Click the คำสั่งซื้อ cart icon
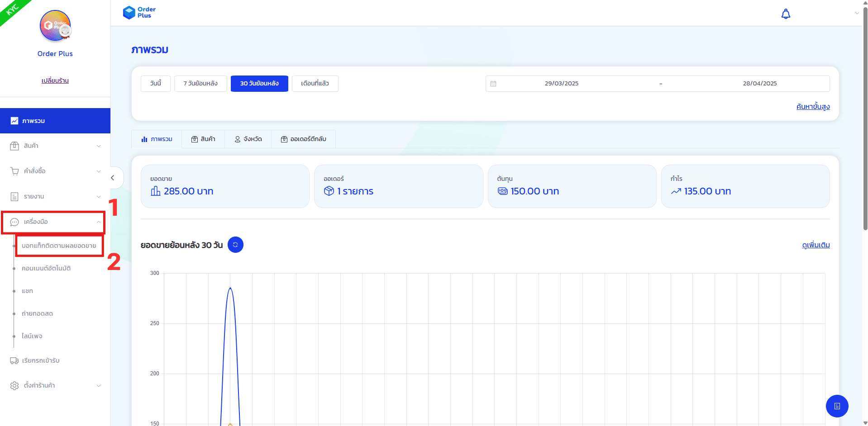This screenshot has width=868, height=426. (14, 171)
